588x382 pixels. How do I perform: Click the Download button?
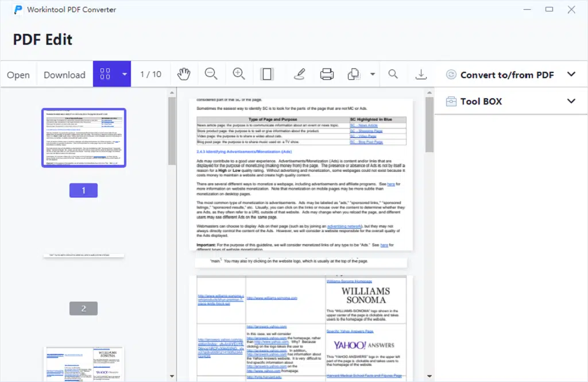[64, 74]
